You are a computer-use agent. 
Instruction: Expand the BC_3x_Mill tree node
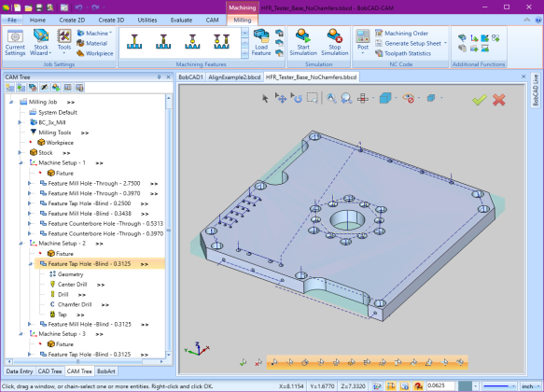coord(20,122)
